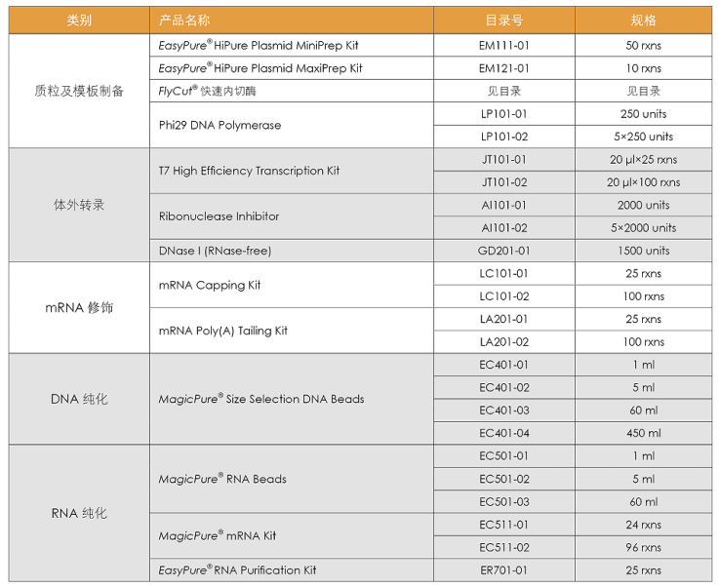719x588 pixels.
Task: Select catalog number EM111-01
Action: tap(504, 46)
